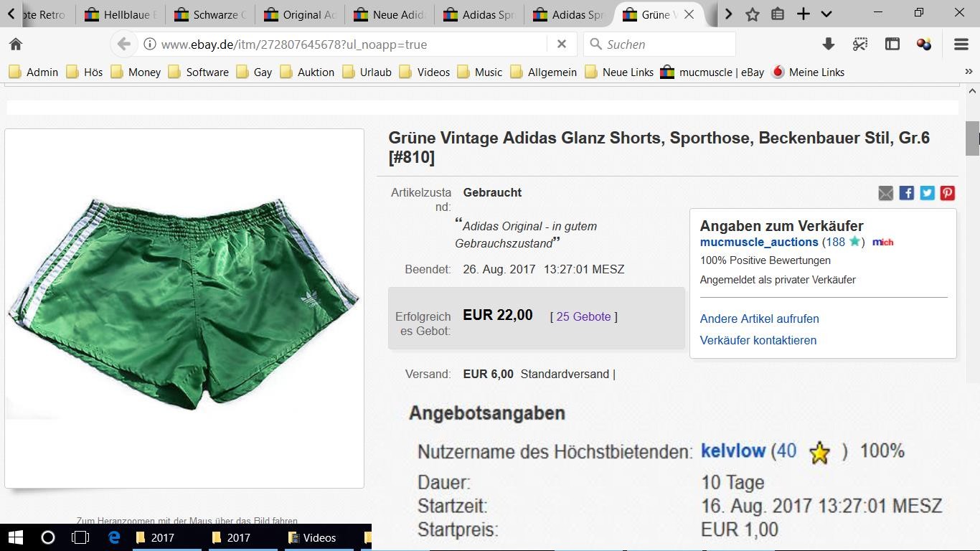Expand the list-all-tabs dropdown arrow
This screenshot has height=551, width=980.
(x=826, y=14)
